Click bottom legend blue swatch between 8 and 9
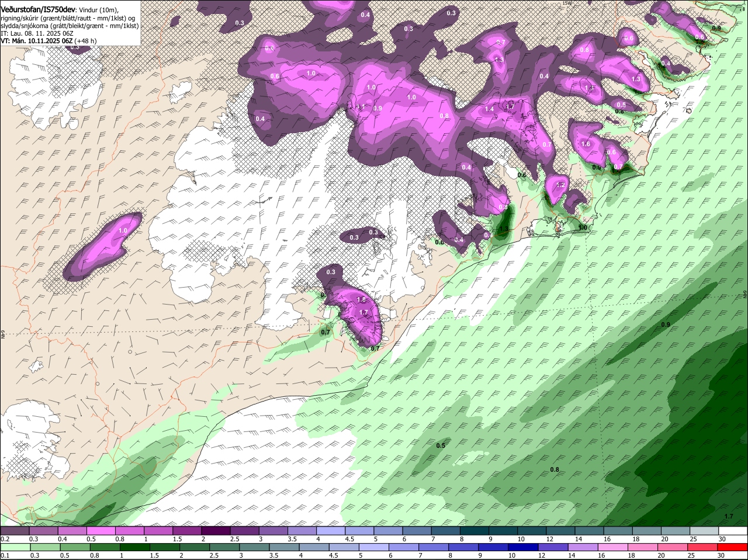This screenshot has width=748, height=560. click(x=464, y=547)
